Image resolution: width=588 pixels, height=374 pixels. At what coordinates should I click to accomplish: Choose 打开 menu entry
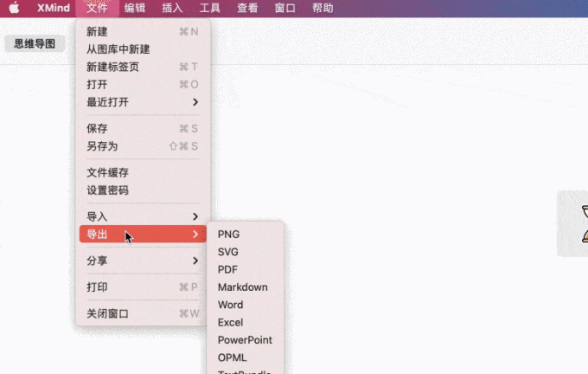pos(143,85)
